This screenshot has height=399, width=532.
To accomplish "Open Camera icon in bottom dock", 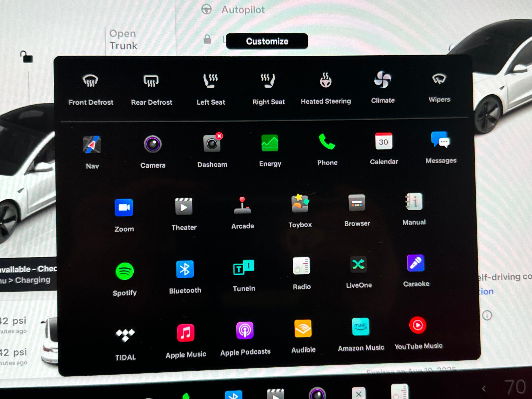I will (x=317, y=393).
